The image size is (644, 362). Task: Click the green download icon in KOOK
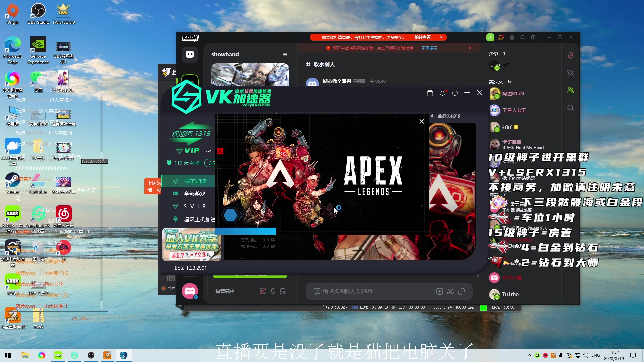click(490, 37)
